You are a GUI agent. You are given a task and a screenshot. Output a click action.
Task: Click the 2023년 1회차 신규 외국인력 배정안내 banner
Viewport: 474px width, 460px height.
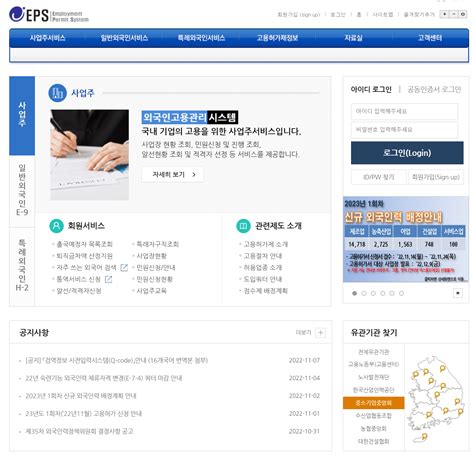coord(406,239)
